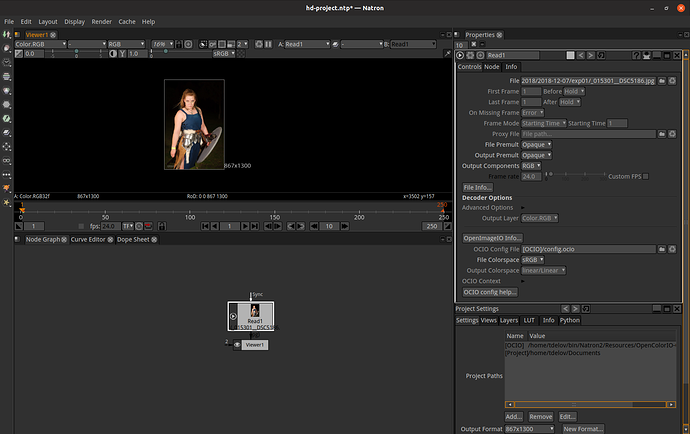Viewport: 690px width, 434px height.
Task: Toggle the Custom FPS checkbox
Action: (x=646, y=177)
